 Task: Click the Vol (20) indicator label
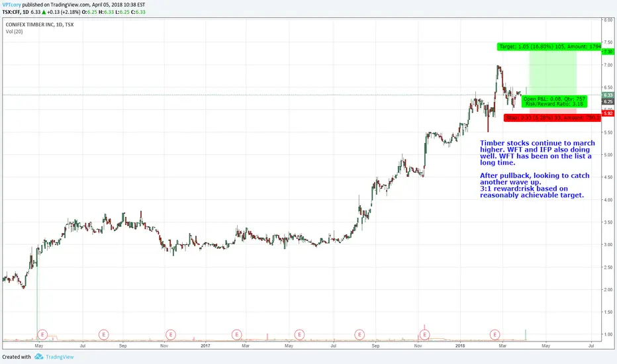click(14, 32)
